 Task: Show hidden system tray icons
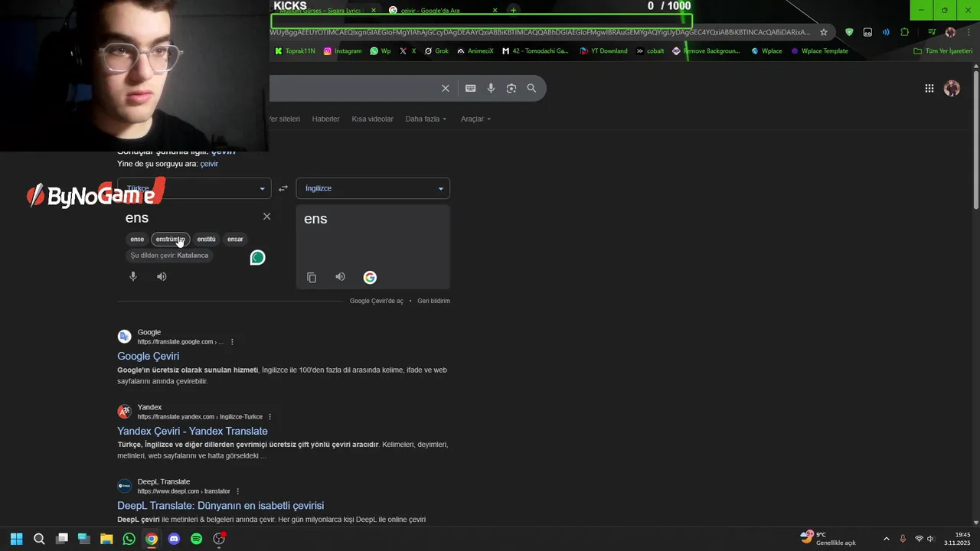[x=887, y=539]
